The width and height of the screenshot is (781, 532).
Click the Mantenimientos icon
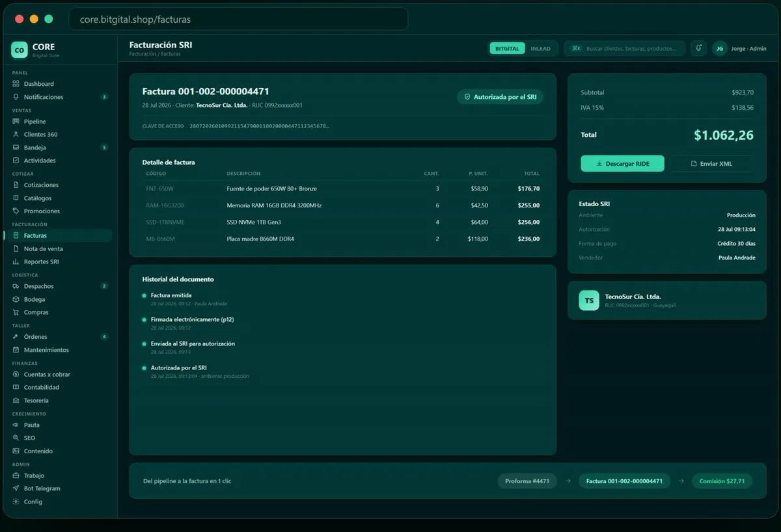(x=16, y=350)
